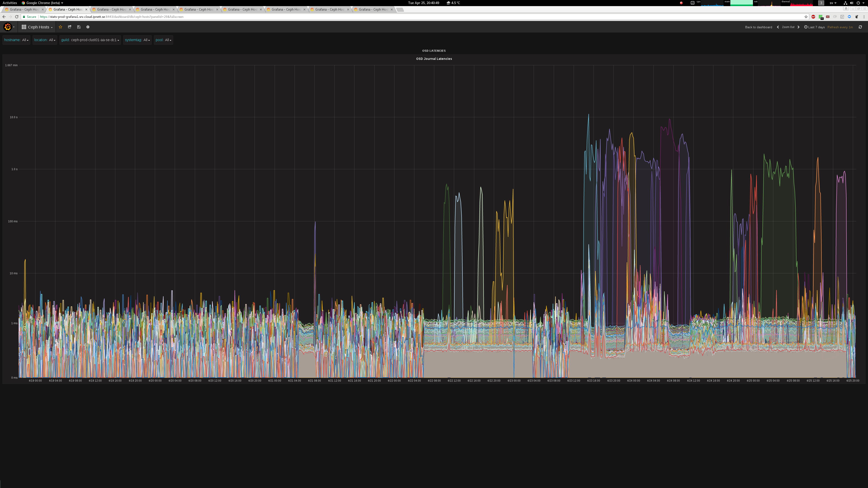Shift time range backward with left chevron
The width and height of the screenshot is (868, 488).
778,27
